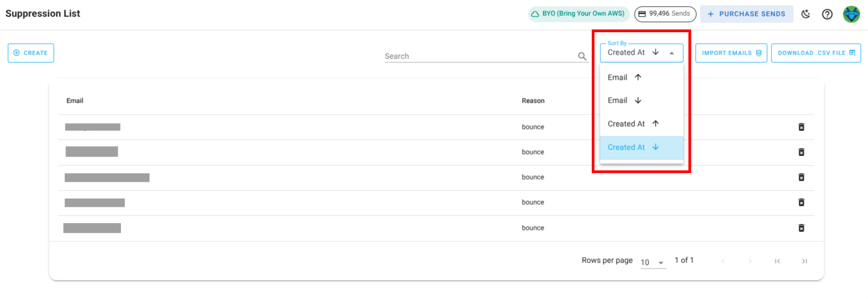Jump to first page icon
This screenshot has width=868, height=299.
778,261
